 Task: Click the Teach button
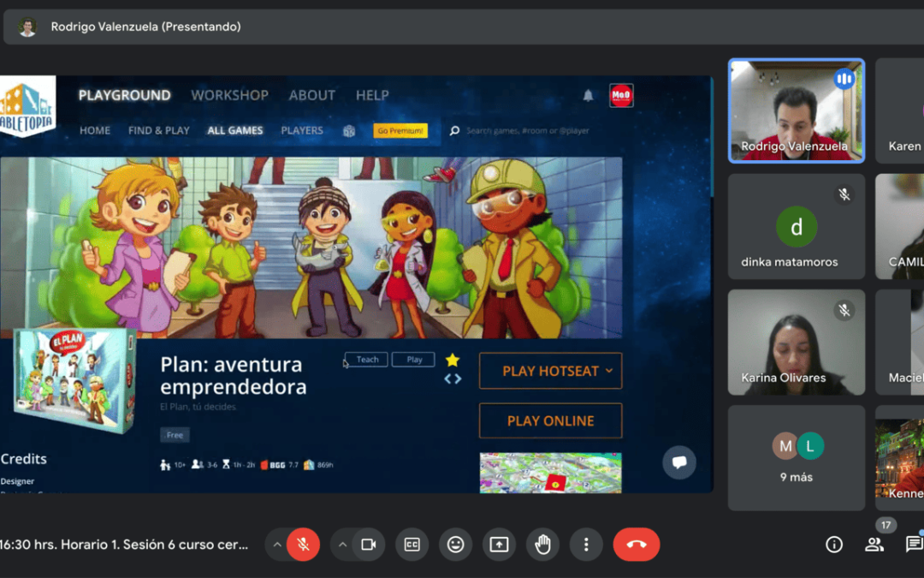(366, 359)
